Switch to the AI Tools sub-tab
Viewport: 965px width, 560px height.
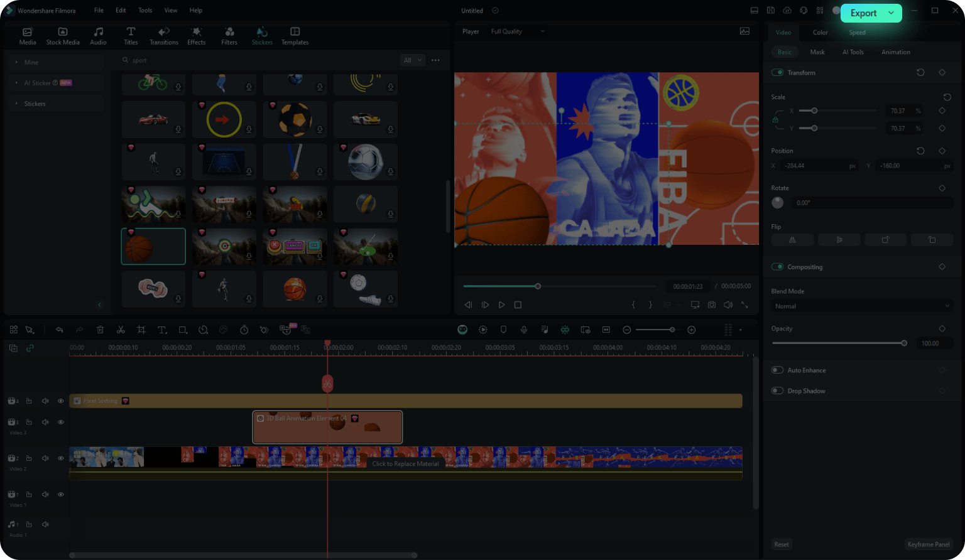coord(853,52)
